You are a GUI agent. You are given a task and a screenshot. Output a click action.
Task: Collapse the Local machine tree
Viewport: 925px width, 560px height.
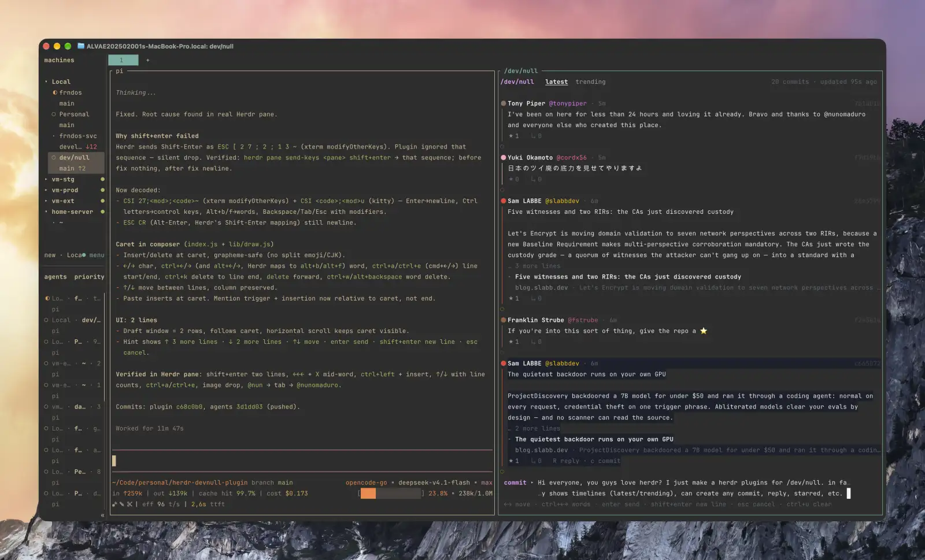46,82
